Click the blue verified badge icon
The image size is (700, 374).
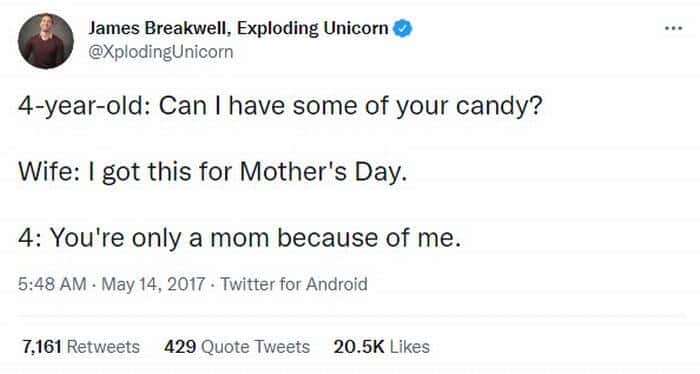pos(403,29)
